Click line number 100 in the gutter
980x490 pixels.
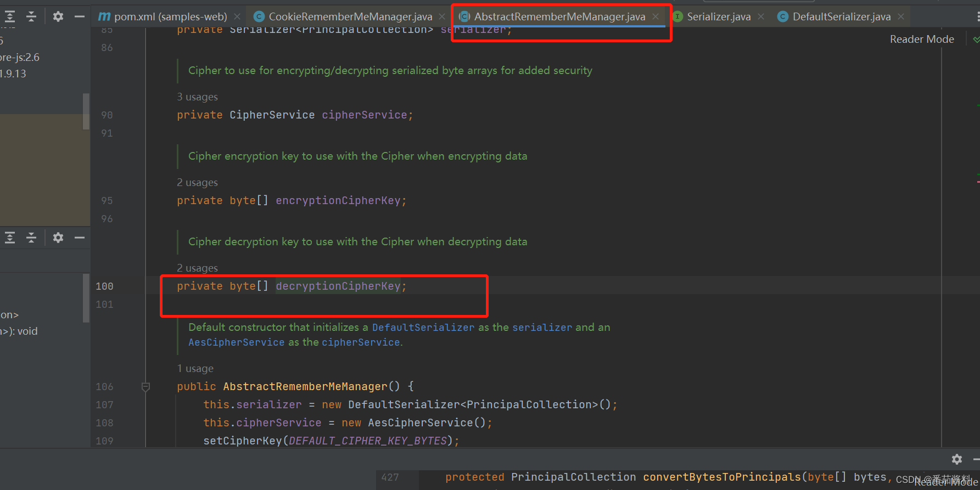point(104,286)
